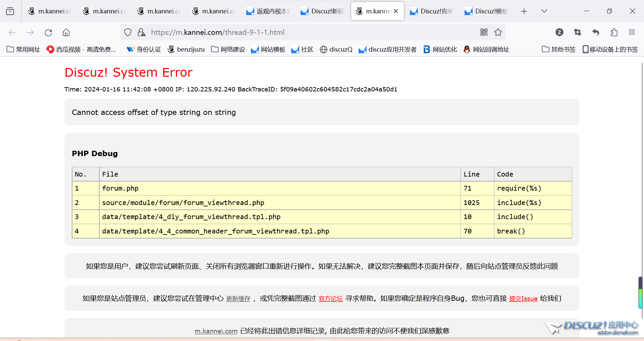Viewport: 644px width, 341px height.
Task: Click the m.kannei.com link in footer
Action: click(216, 331)
